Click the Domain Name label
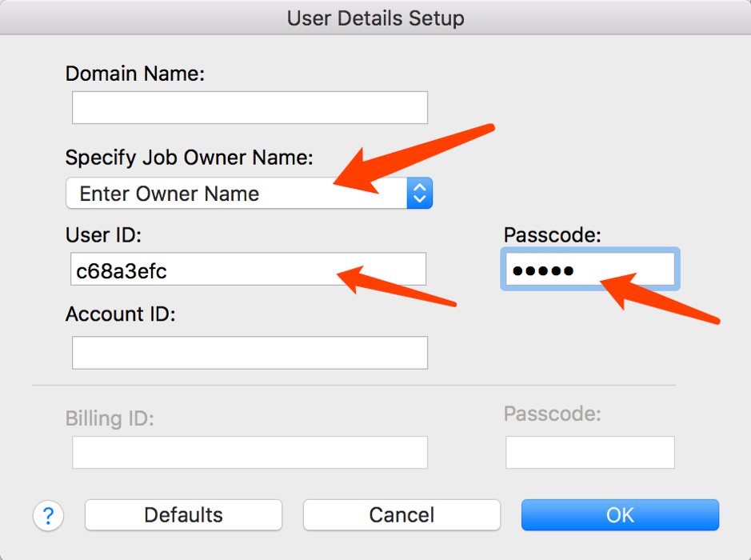This screenshot has width=751, height=560. pos(135,74)
